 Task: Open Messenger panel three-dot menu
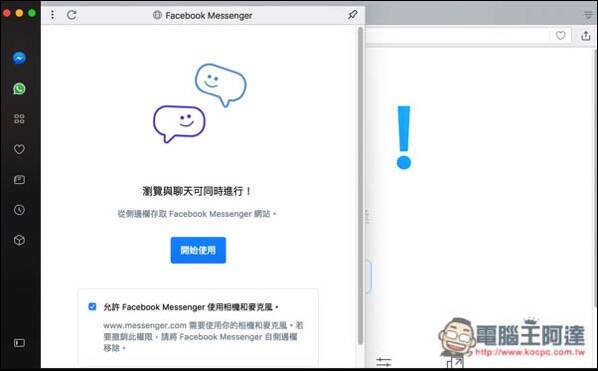click(52, 15)
